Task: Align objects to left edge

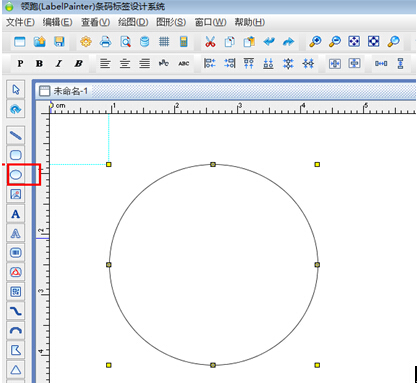Action: 210,63
